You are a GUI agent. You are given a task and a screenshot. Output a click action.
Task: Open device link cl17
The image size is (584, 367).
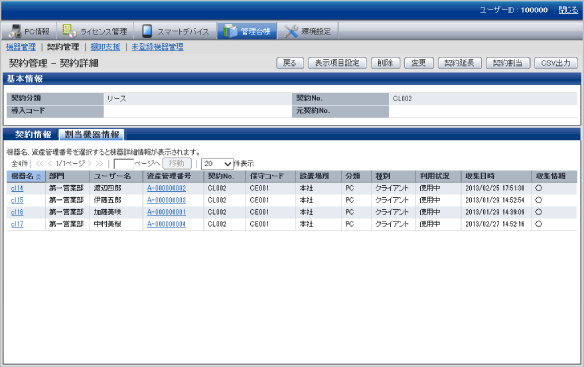tap(17, 224)
